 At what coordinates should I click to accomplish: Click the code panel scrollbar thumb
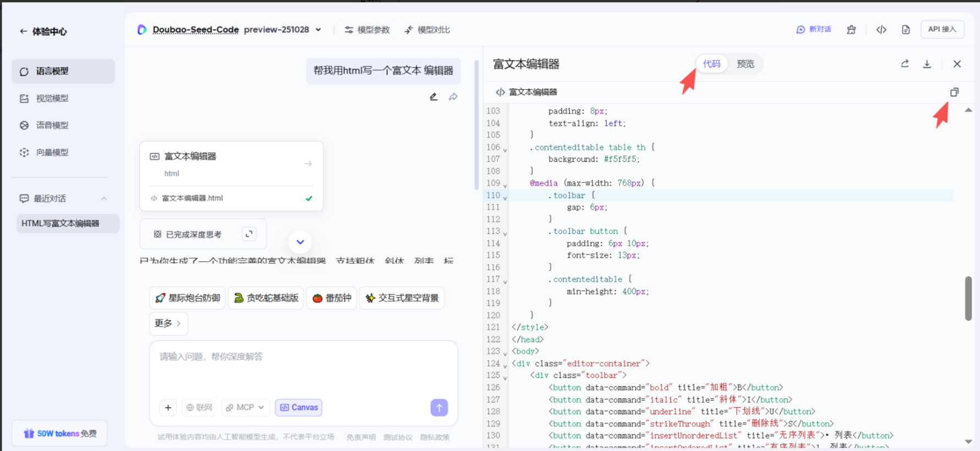[x=968, y=298]
